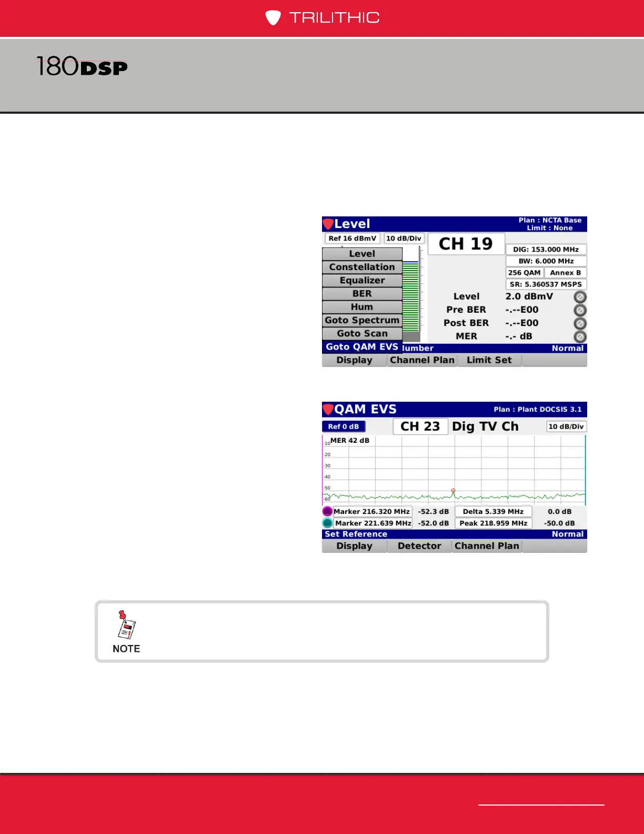The height and width of the screenshot is (834, 644).
Task: Click the purple marker dot at 216.320 MHz
Action: tap(327, 511)
